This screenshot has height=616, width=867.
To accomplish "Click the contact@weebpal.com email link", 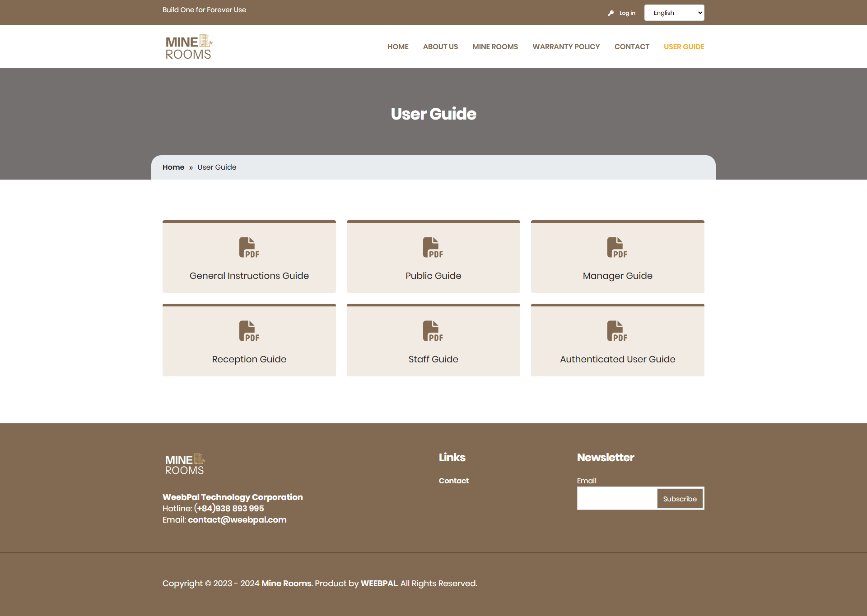I will click(237, 520).
